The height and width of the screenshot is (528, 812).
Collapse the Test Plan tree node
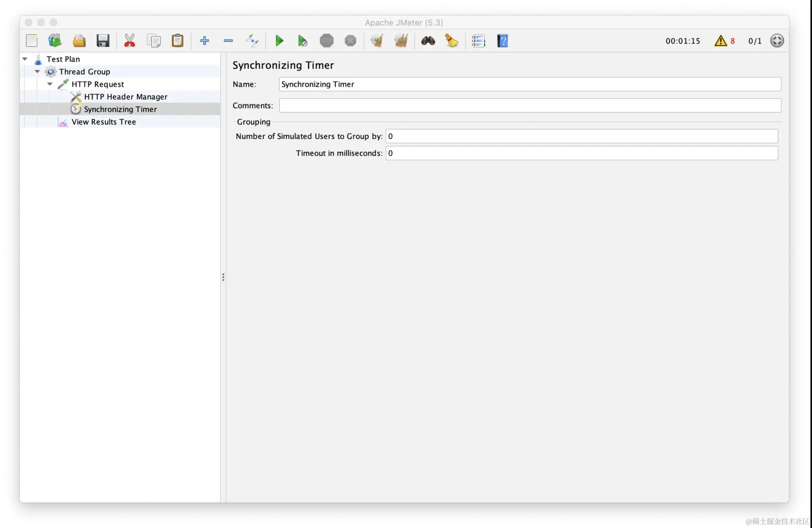[25, 59]
